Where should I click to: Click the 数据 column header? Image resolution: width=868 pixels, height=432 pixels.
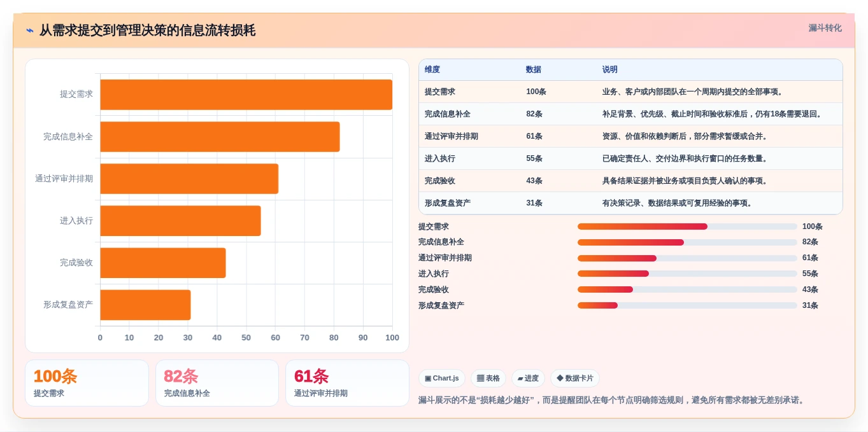coord(534,69)
